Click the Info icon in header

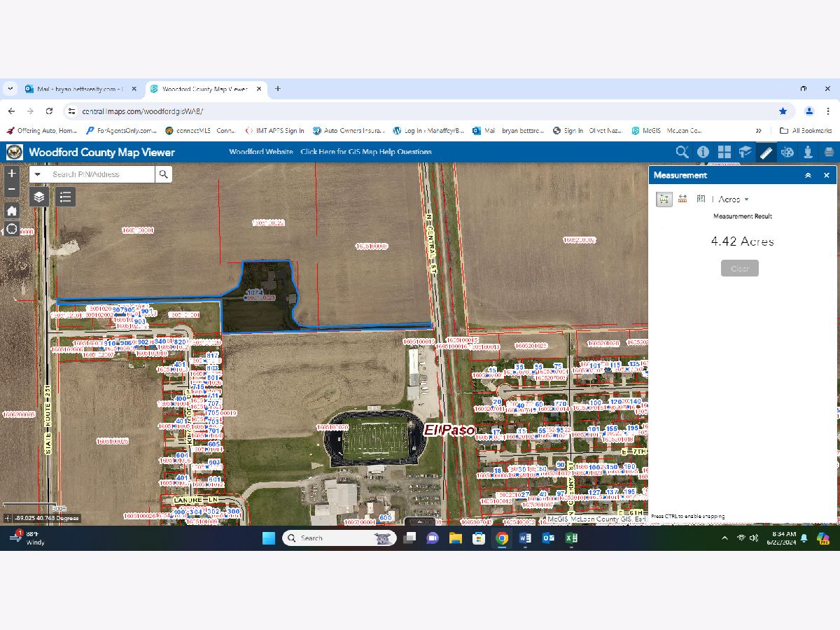point(703,152)
